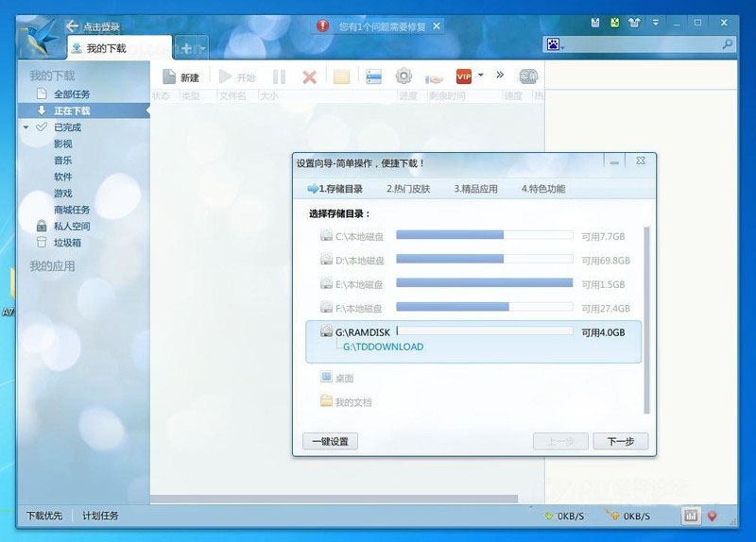Click the 私人空间 lock icon
756x542 pixels.
42,226
